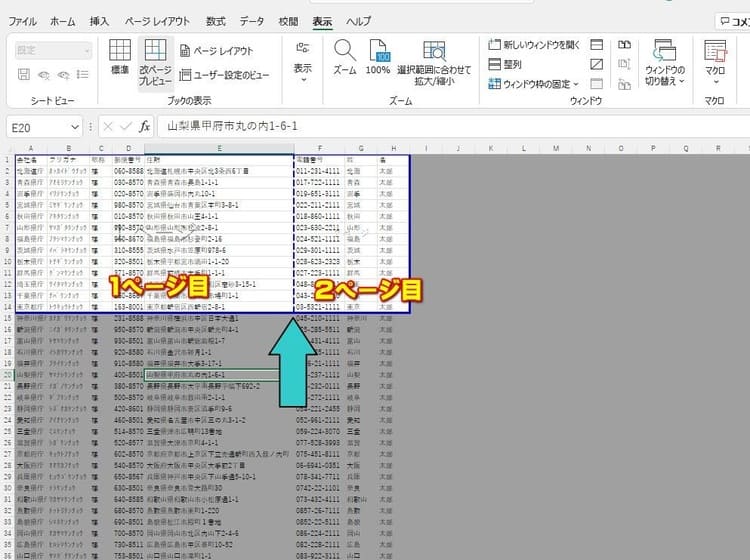Click the fx insert function icon

click(x=144, y=127)
